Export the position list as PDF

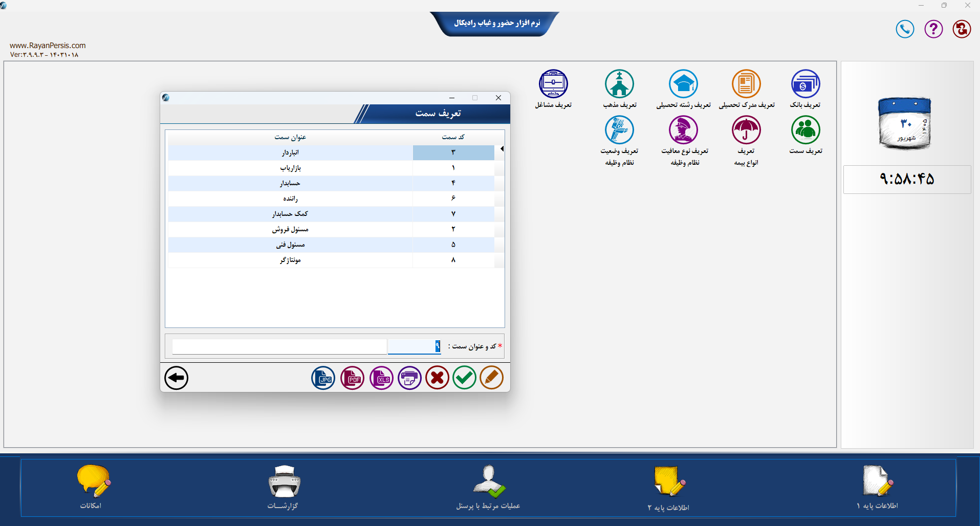(353, 378)
